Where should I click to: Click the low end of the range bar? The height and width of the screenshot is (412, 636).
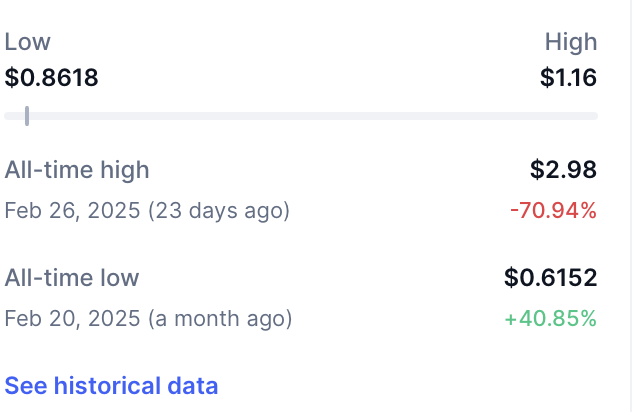pyautogui.click(x=9, y=116)
